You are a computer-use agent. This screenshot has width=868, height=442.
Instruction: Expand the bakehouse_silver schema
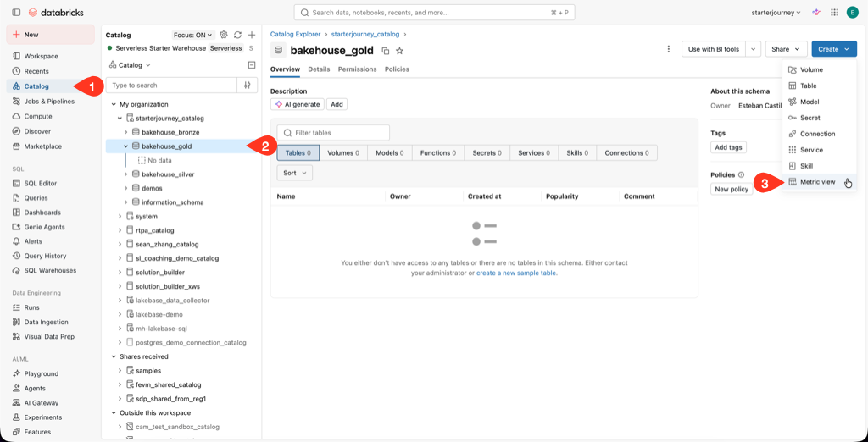[127, 174]
